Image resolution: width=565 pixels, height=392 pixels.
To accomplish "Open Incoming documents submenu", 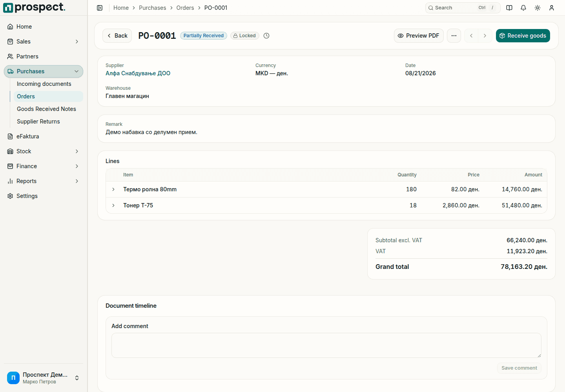I will pos(48,84).
